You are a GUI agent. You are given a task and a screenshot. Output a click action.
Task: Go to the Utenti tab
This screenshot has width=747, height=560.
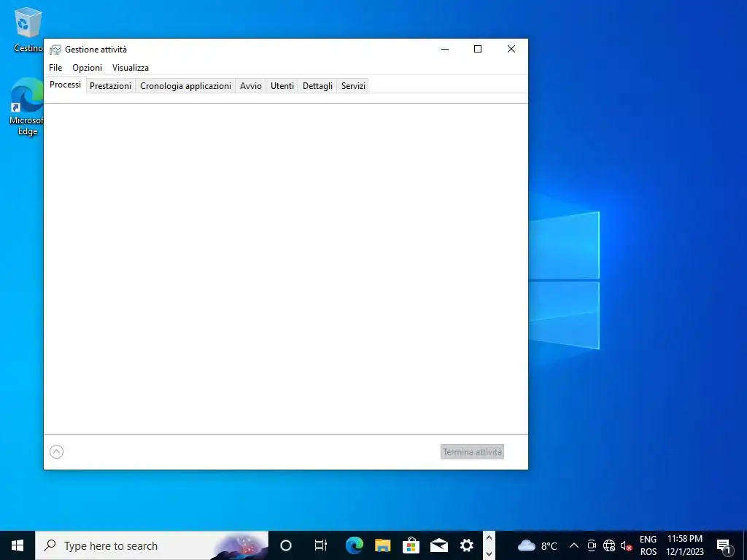click(282, 86)
